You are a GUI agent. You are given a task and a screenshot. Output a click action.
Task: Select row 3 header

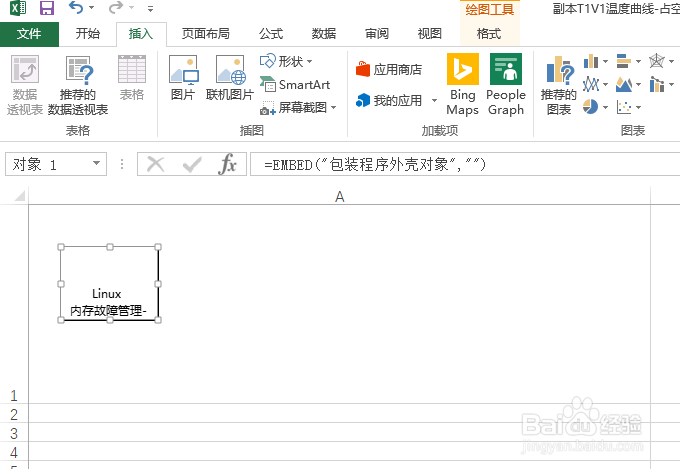click(14, 433)
